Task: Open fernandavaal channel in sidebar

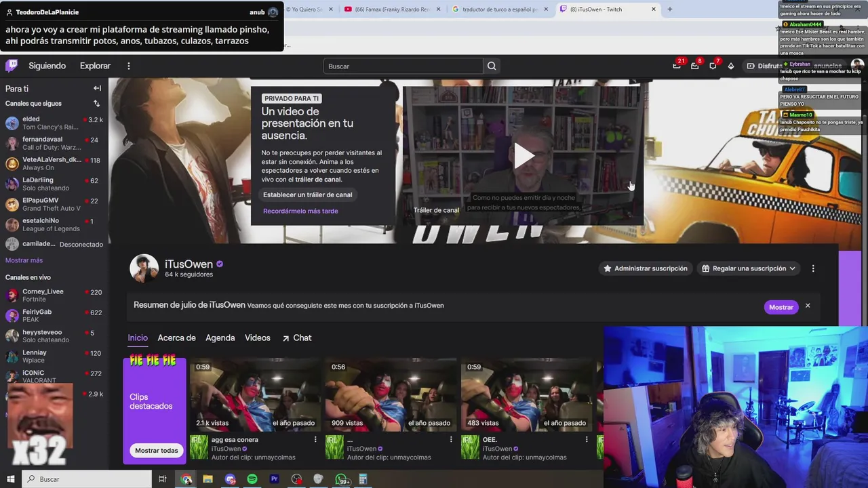Action: (54, 143)
